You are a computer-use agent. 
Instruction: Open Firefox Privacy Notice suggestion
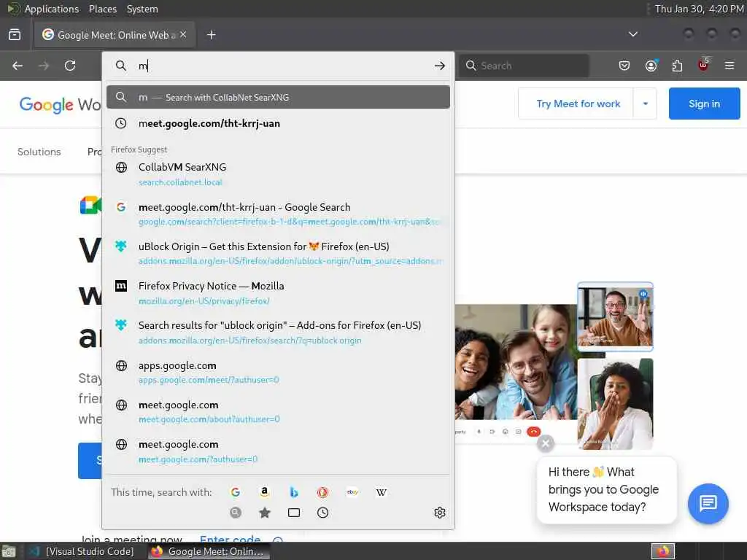coord(278,293)
